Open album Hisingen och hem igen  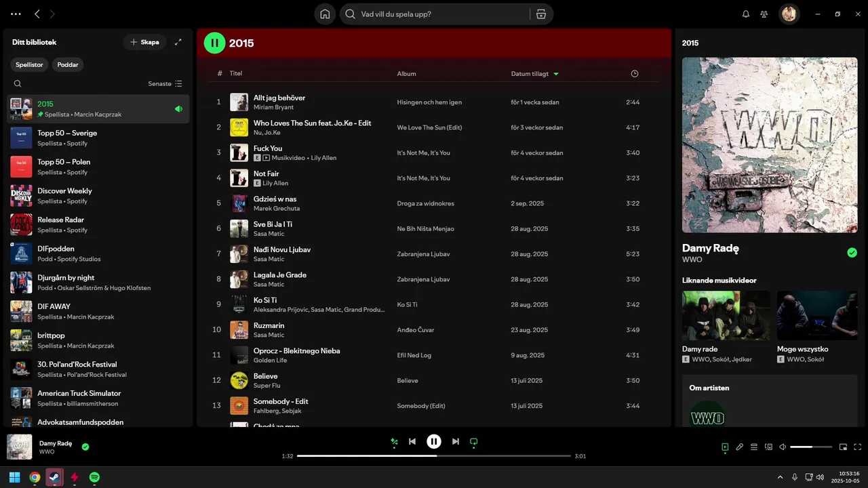tap(429, 102)
